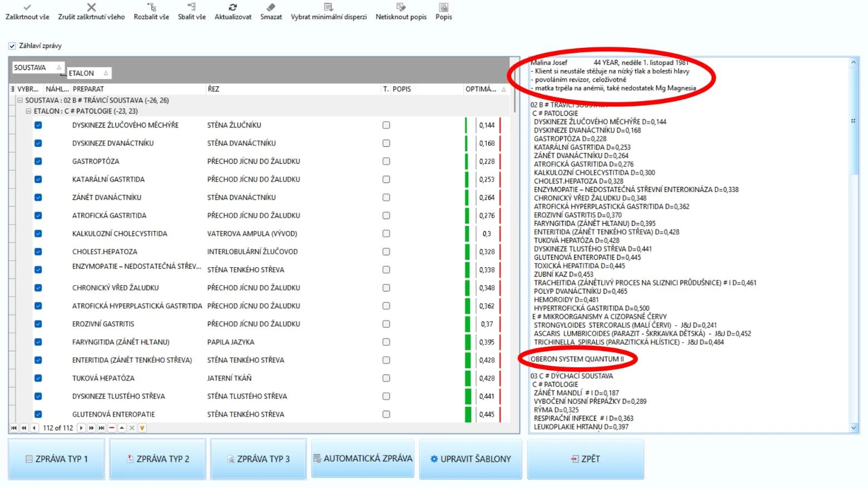
Task: Click the ŘEZ column header
Action: [293, 89]
